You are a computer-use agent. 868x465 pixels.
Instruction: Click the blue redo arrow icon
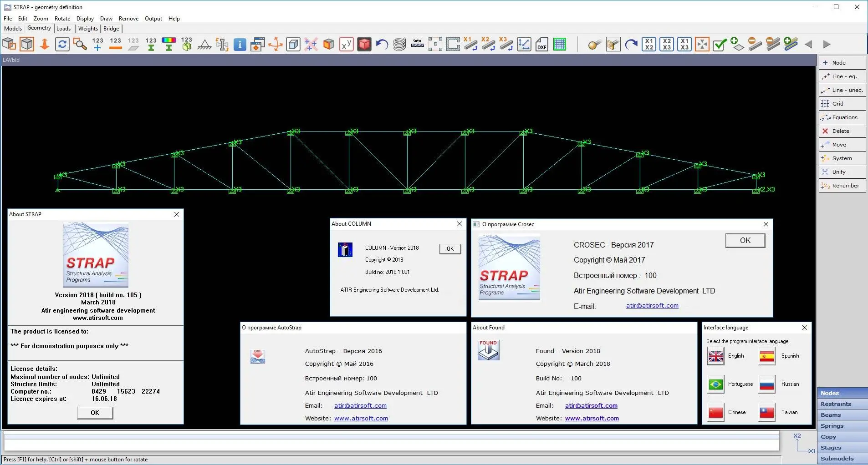(x=631, y=44)
